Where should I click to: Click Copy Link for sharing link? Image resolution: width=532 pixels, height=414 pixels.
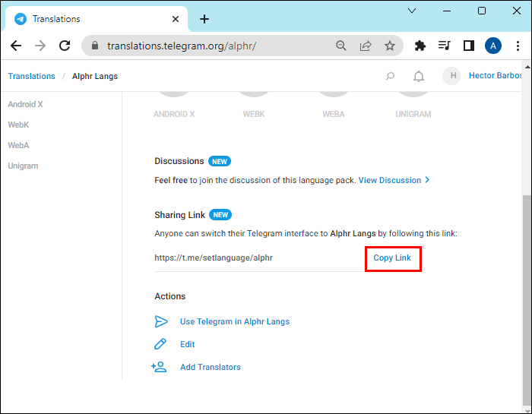(x=392, y=258)
